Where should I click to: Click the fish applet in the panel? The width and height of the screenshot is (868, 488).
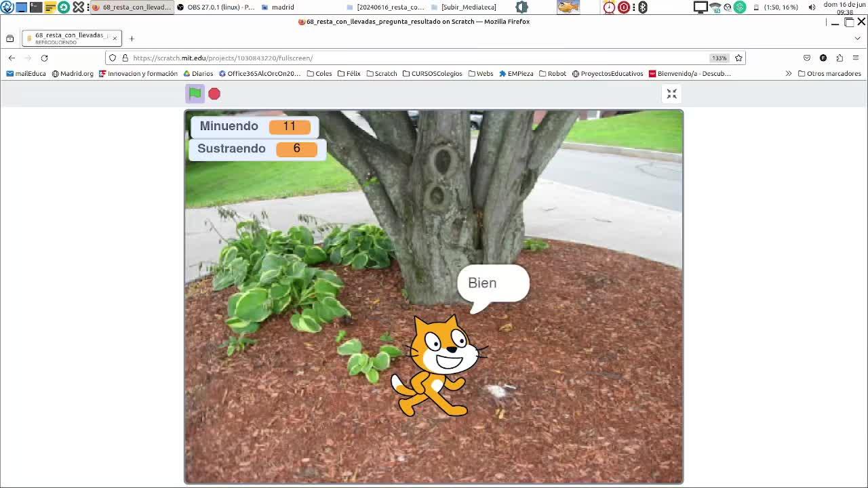pos(568,7)
